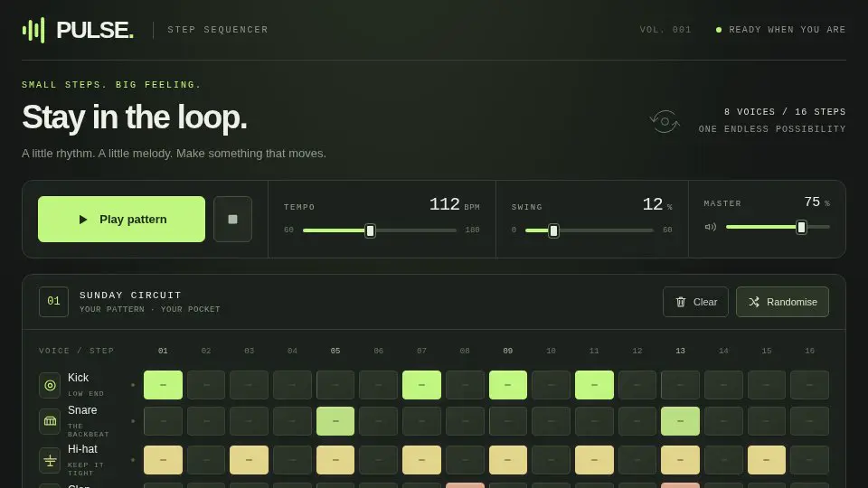The height and width of the screenshot is (488, 868).
Task: Toggle Kick step 01 off
Action: 163,385
